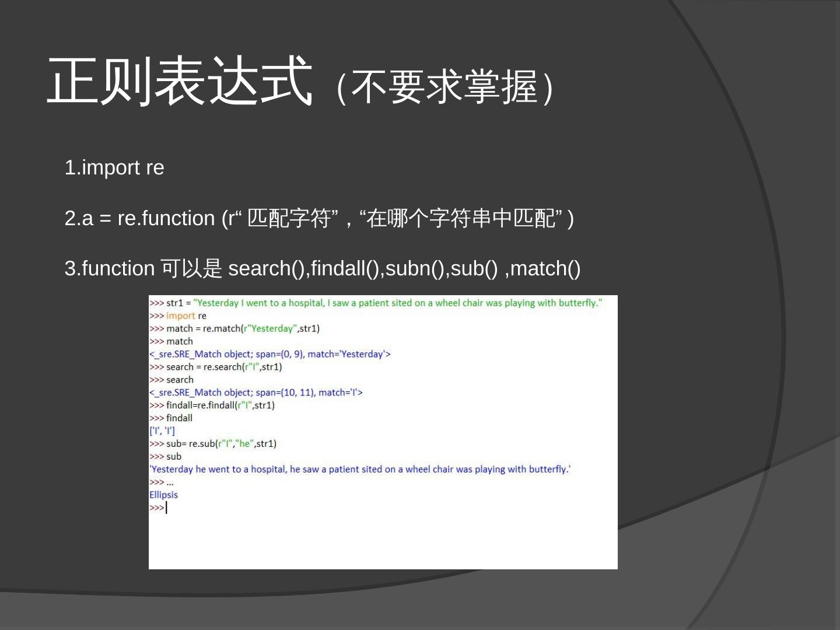Click the embedded console screenshot image
The width and height of the screenshot is (840, 630).
[x=383, y=432]
